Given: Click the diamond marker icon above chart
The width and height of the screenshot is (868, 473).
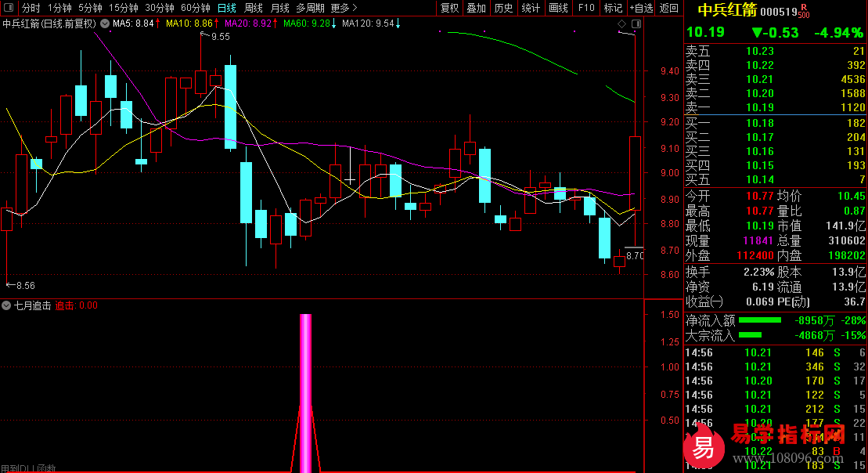Looking at the screenshot, I should tap(621, 23).
